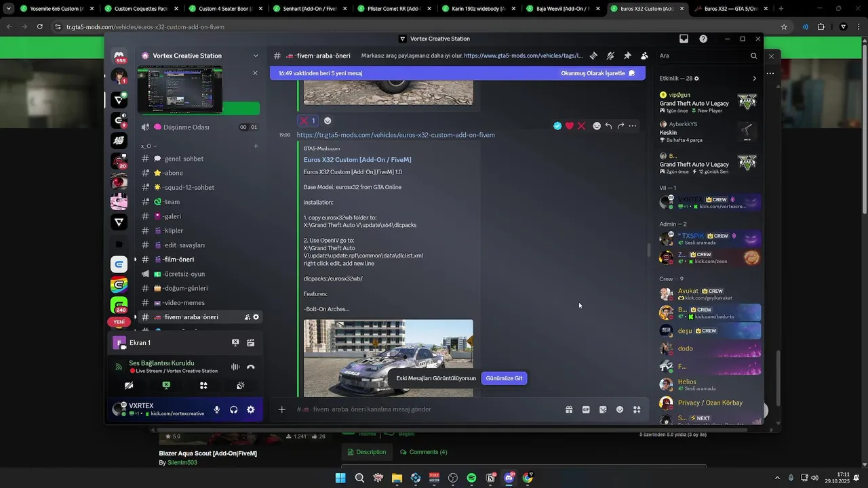Stop streaming next to Ekran 1
The image size is (868, 488).
coord(235,343)
